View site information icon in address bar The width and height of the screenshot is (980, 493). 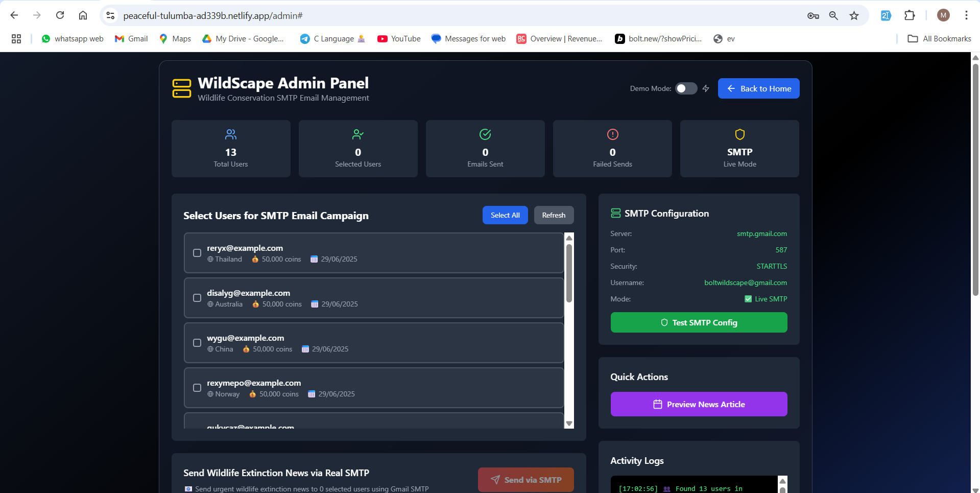(x=110, y=16)
